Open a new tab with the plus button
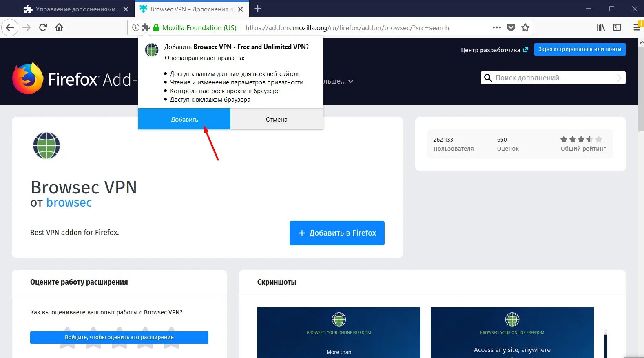 tap(258, 9)
